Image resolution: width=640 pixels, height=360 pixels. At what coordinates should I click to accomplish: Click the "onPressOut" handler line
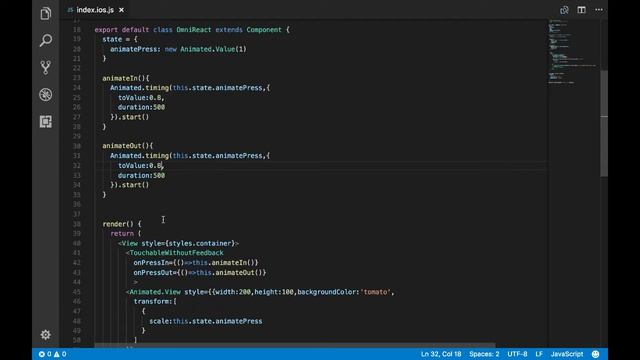(200, 272)
